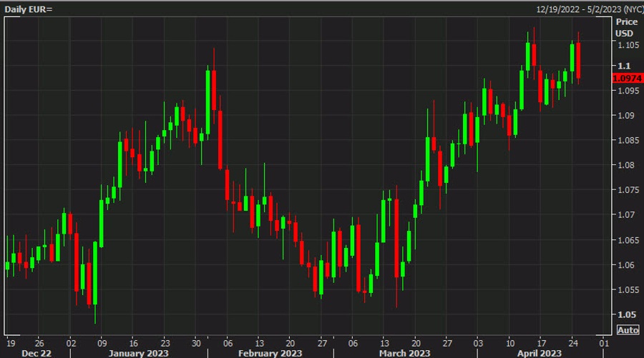This screenshot has height=358, width=644.
Task: Click the 10 date tick in April
Action: 509,343
